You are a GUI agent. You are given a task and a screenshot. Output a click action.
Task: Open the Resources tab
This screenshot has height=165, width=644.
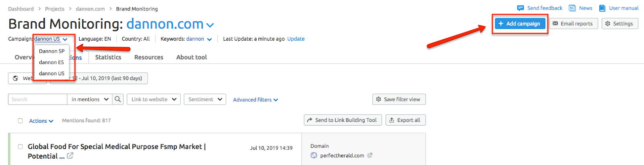tap(149, 57)
